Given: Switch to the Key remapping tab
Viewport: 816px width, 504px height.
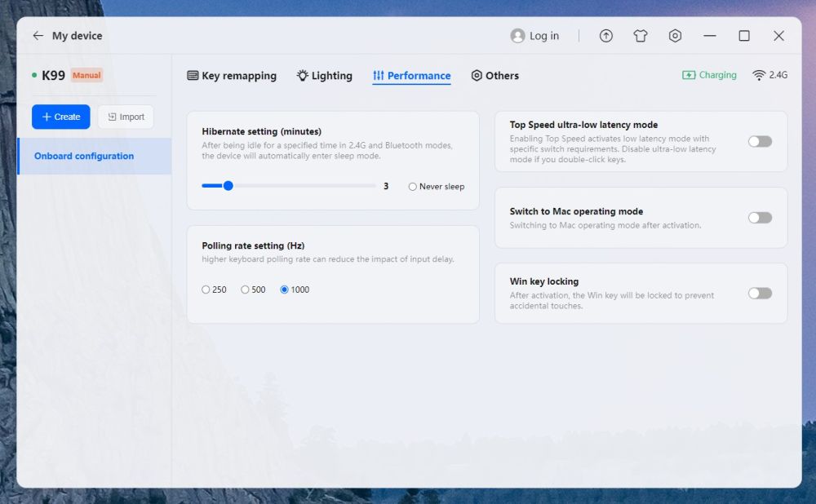Looking at the screenshot, I should (232, 76).
